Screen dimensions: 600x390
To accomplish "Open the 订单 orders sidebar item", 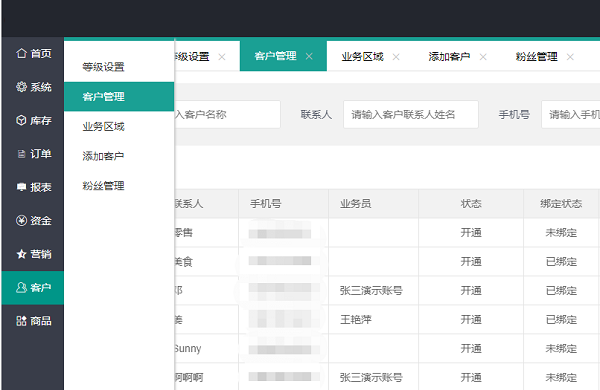I will (33, 154).
